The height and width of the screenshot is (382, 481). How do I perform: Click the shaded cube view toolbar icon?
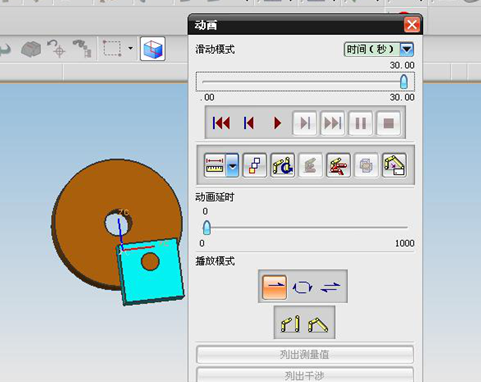point(153,49)
